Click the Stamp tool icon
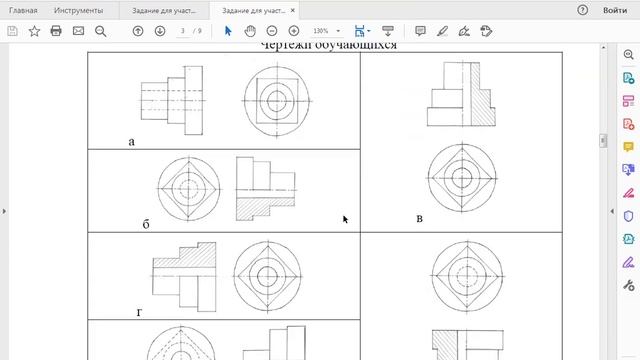Viewport: 640px width, 360px height. [486, 31]
